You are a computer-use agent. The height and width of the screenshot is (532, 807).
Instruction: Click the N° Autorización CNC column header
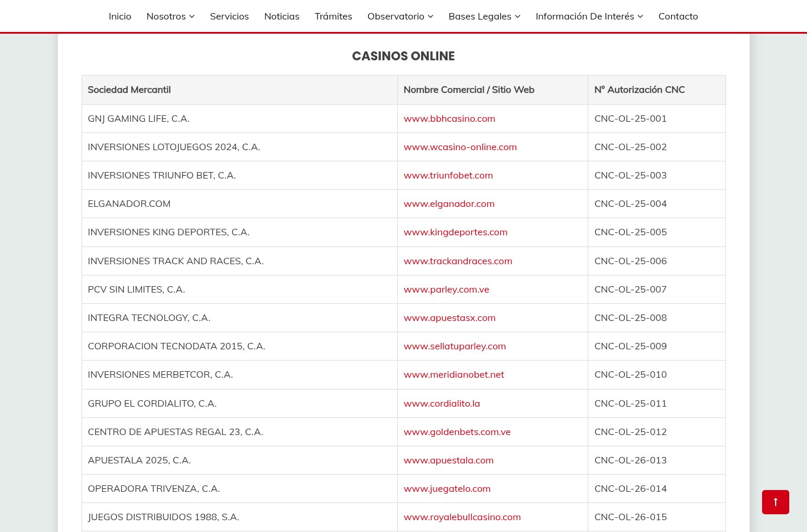[657, 90]
